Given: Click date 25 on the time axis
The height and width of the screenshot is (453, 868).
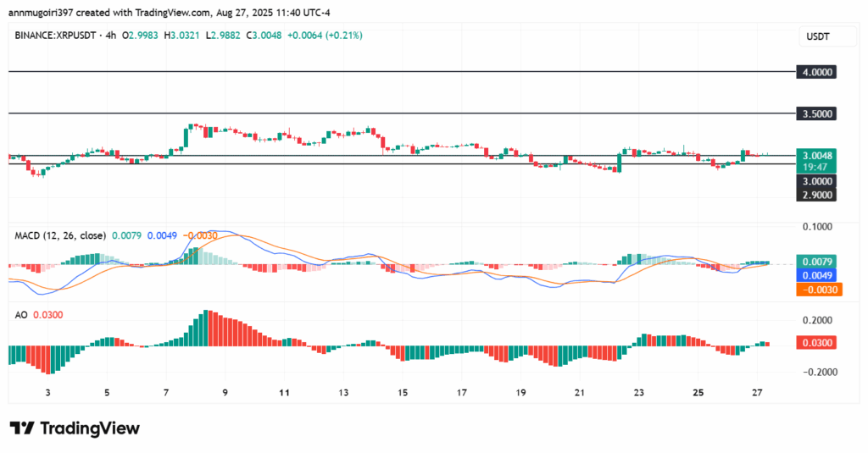Looking at the screenshot, I should (x=698, y=393).
